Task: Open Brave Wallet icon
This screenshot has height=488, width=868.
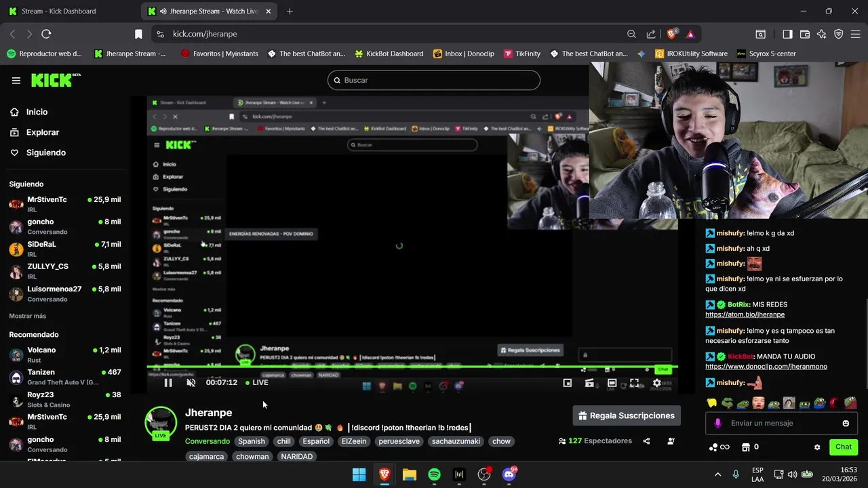Action: pyautogui.click(x=805, y=34)
